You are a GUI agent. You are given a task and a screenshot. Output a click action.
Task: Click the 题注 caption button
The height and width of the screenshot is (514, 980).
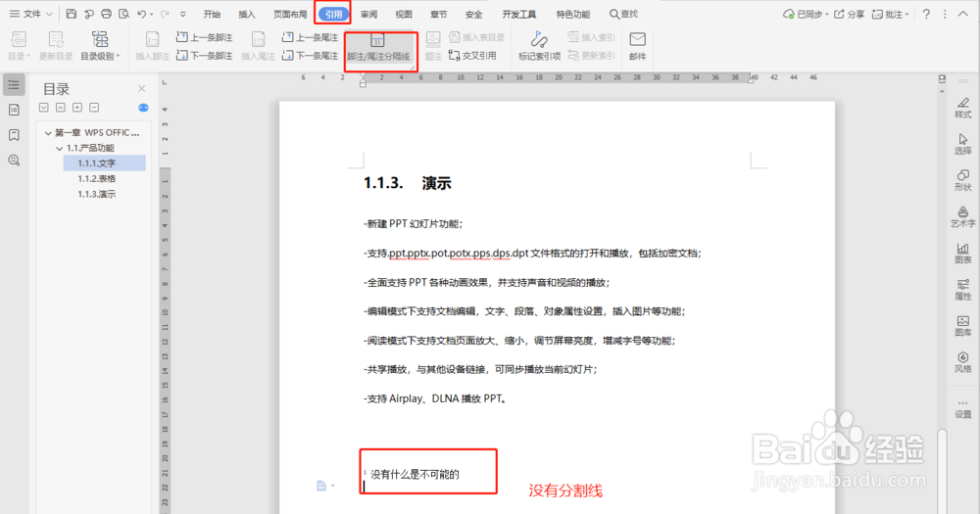[x=433, y=46]
